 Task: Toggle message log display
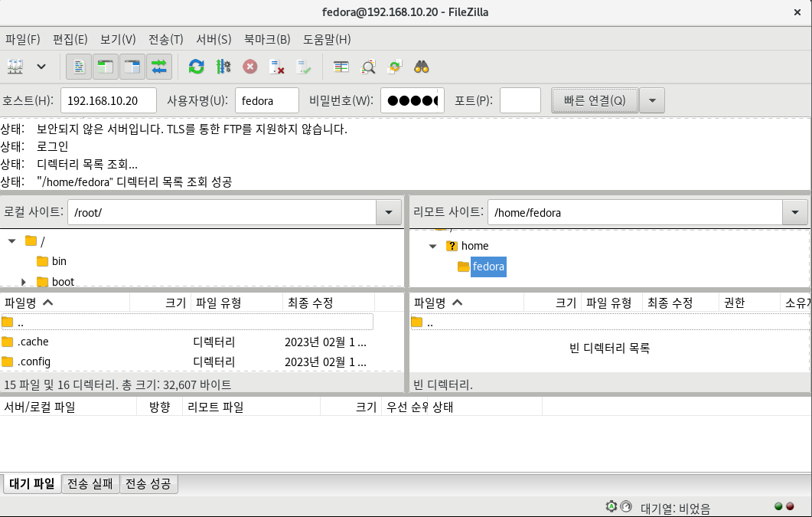(80, 67)
